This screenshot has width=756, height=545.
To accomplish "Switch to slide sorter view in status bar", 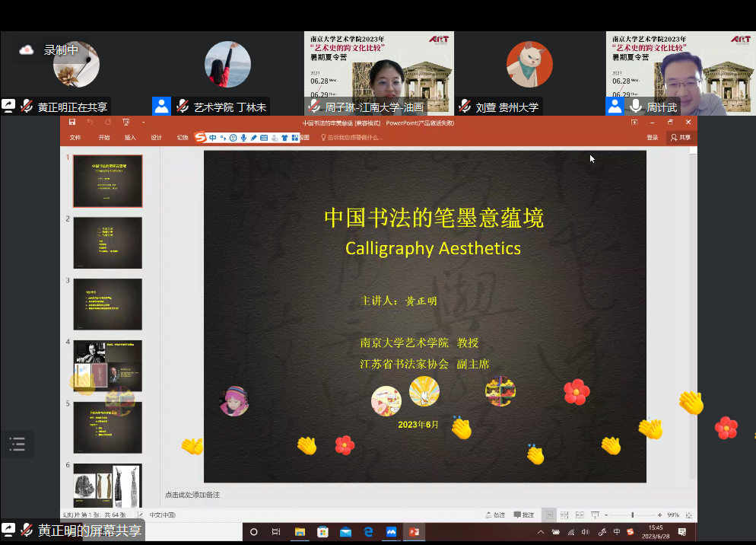I will click(x=564, y=515).
